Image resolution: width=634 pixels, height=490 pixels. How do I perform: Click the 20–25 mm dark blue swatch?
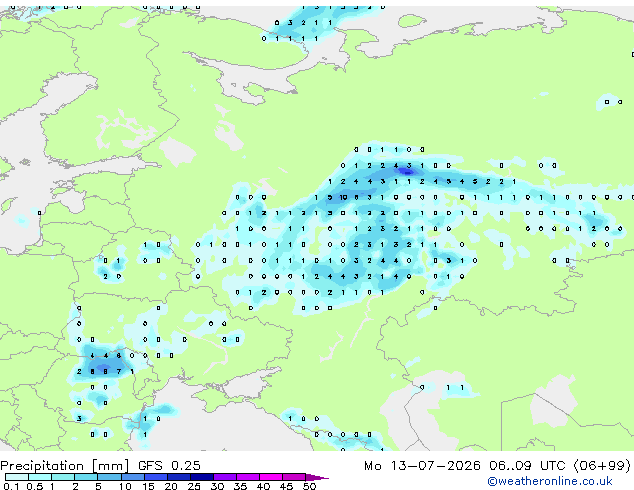pyautogui.click(x=179, y=477)
